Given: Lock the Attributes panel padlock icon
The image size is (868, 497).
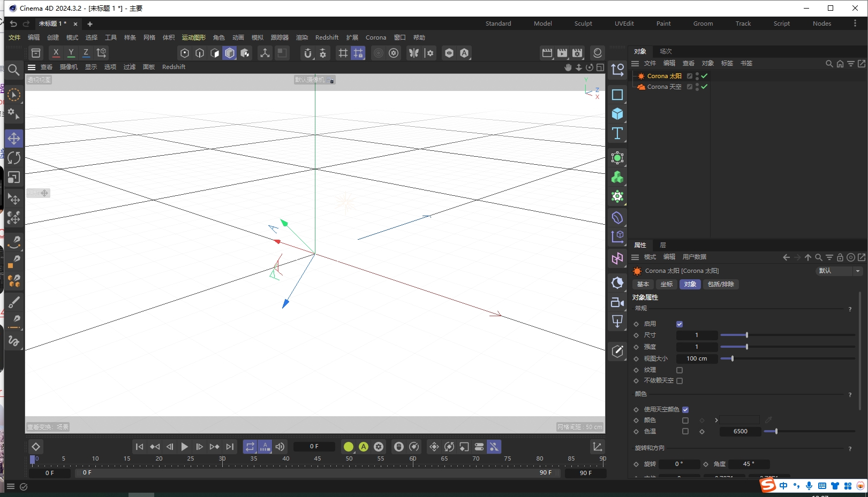Looking at the screenshot, I should coord(840,257).
